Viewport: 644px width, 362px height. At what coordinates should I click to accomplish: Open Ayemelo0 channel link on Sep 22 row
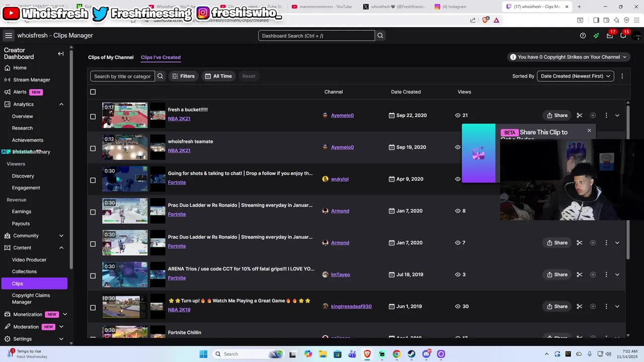click(342, 115)
